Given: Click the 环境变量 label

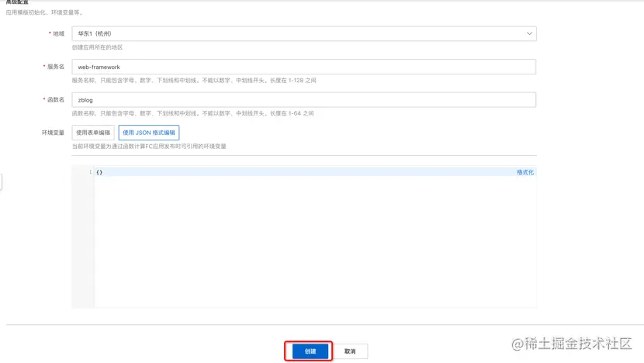Looking at the screenshot, I should [53, 133].
